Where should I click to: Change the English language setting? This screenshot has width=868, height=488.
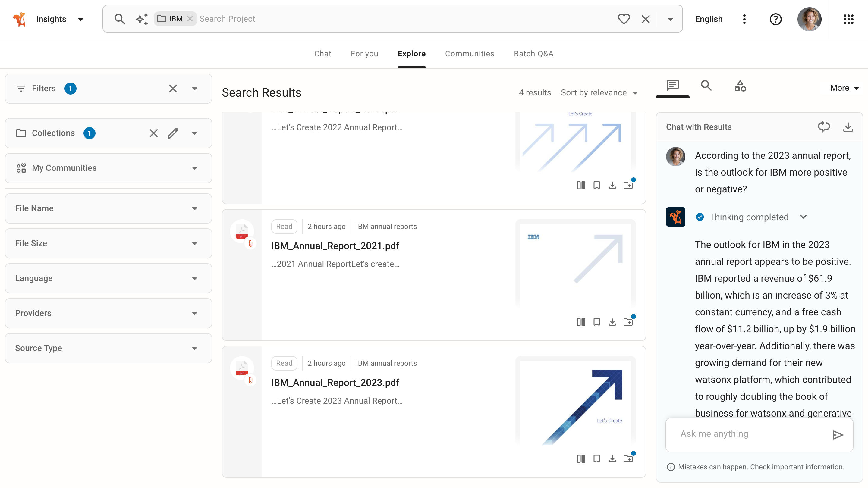[x=709, y=19]
